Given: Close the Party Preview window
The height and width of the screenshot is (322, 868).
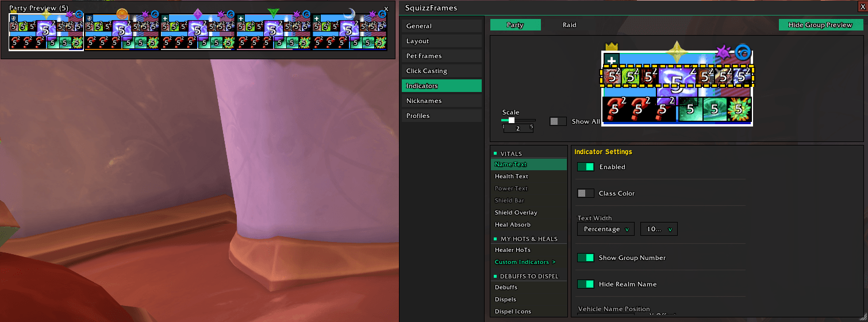Looking at the screenshot, I should [x=386, y=9].
